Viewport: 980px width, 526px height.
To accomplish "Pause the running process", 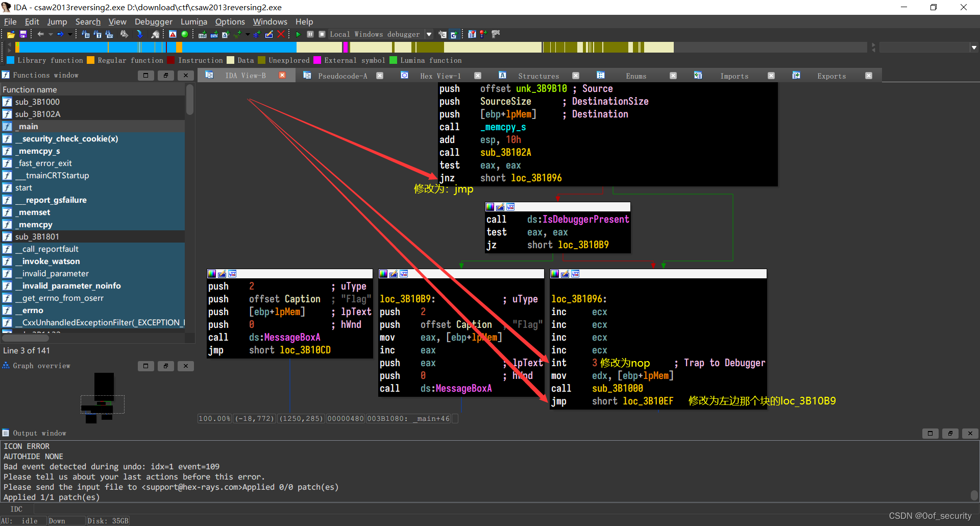I will pos(310,34).
